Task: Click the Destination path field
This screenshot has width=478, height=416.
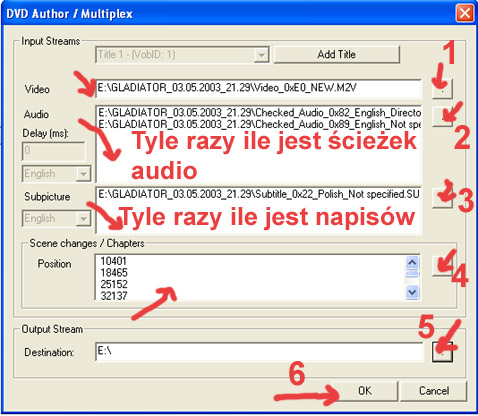Action: (259, 352)
